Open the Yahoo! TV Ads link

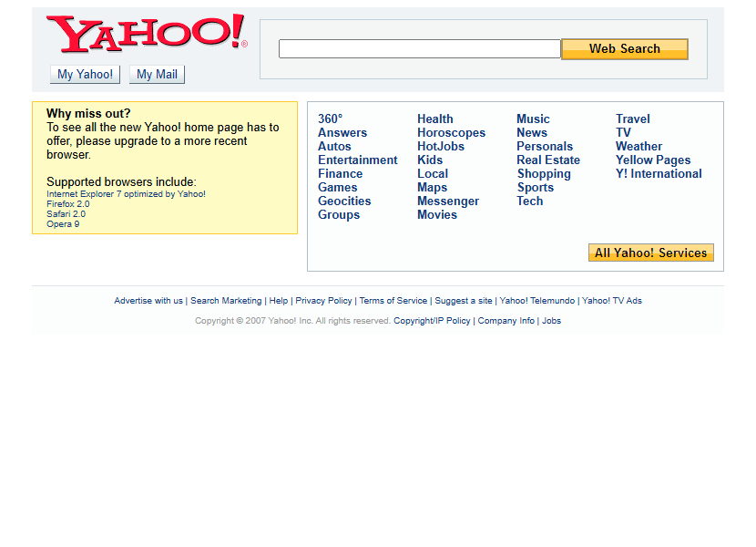point(612,301)
